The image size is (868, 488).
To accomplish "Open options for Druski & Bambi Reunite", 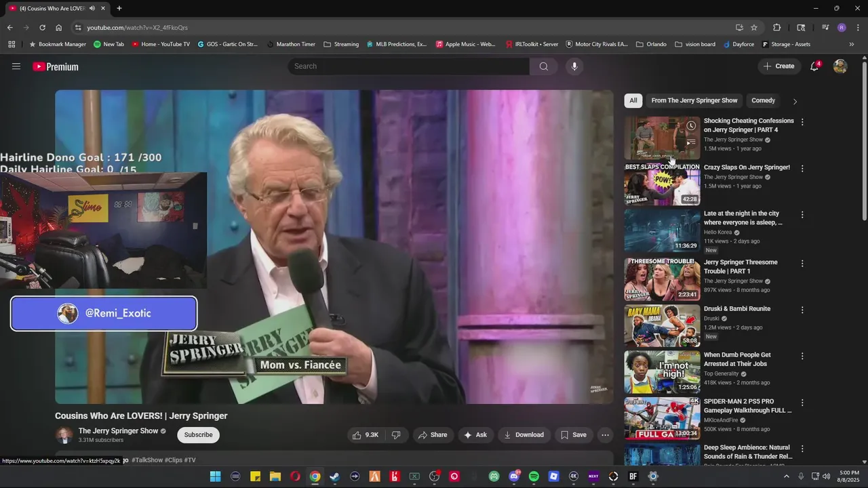I will tap(802, 310).
